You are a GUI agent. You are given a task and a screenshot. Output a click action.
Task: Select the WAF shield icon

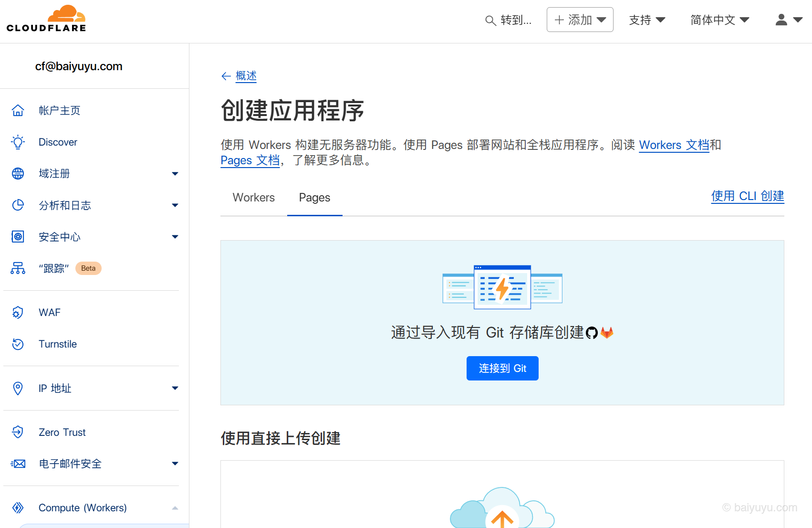pyautogui.click(x=18, y=312)
